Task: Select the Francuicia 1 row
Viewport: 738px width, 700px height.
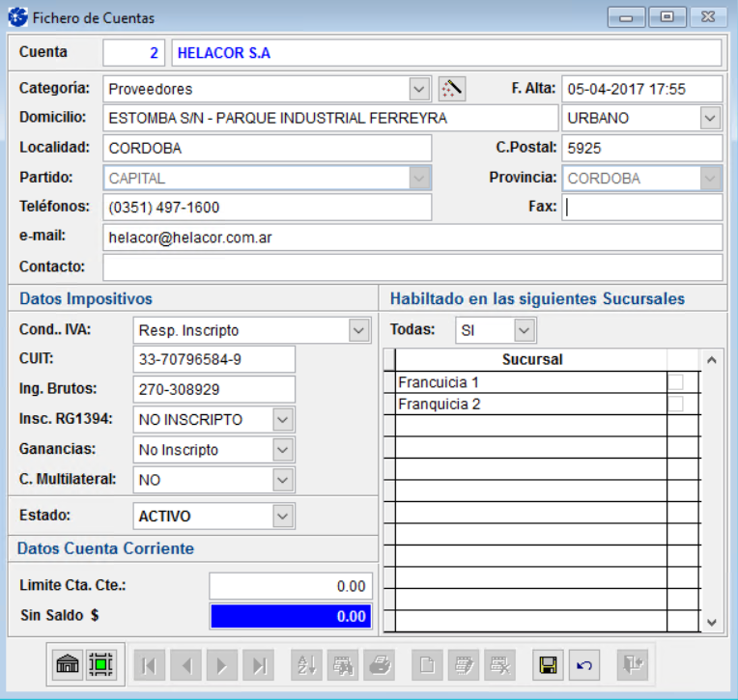Action: click(x=531, y=382)
